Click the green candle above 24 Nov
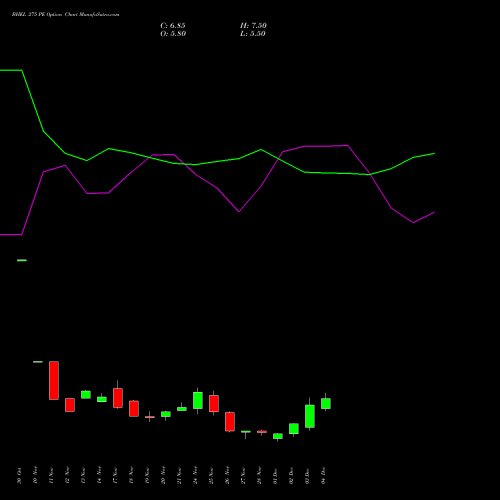The image size is (500, 500). (198, 400)
